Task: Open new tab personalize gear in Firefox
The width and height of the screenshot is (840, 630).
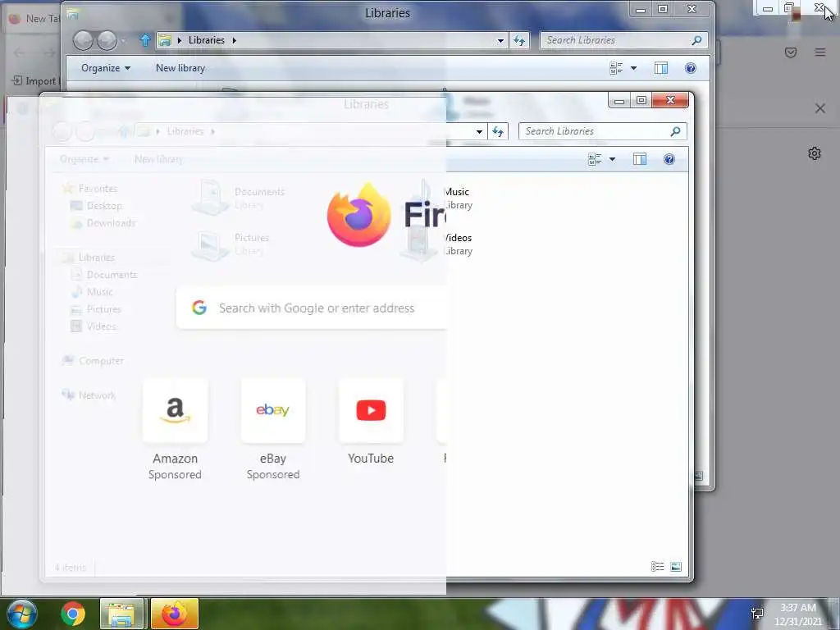Action: pyautogui.click(x=815, y=153)
